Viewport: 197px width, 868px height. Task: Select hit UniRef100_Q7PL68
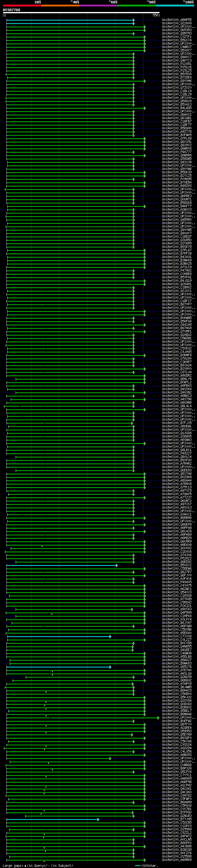[x=177, y=139]
